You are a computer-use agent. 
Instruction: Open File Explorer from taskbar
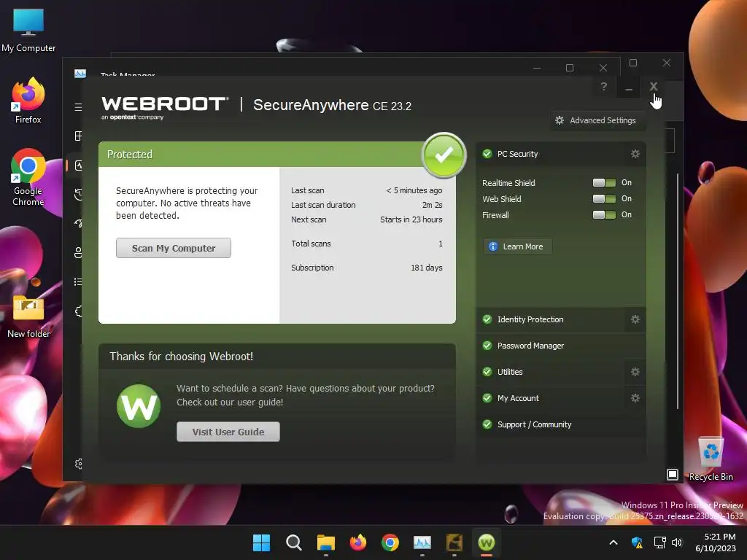[x=326, y=542]
